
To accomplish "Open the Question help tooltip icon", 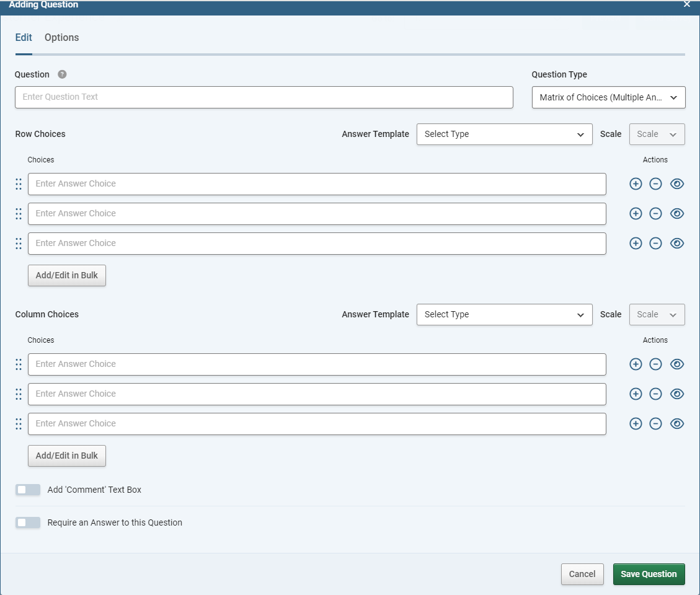I will (62, 74).
